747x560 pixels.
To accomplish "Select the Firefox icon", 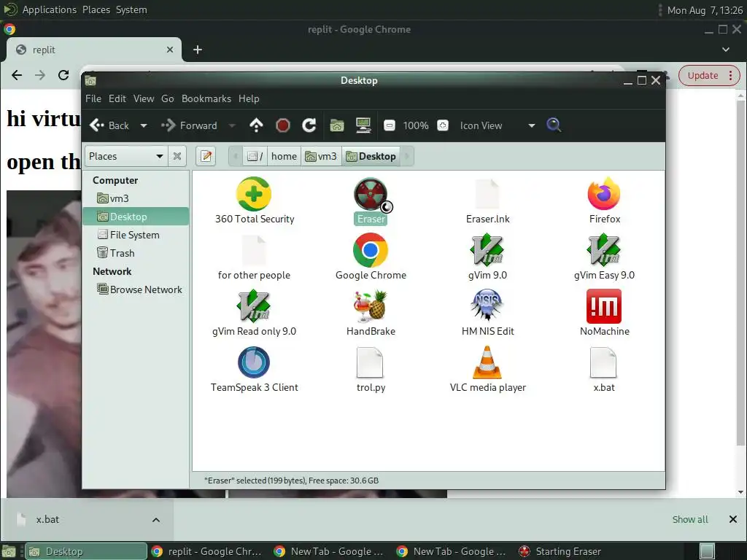I will [x=604, y=194].
